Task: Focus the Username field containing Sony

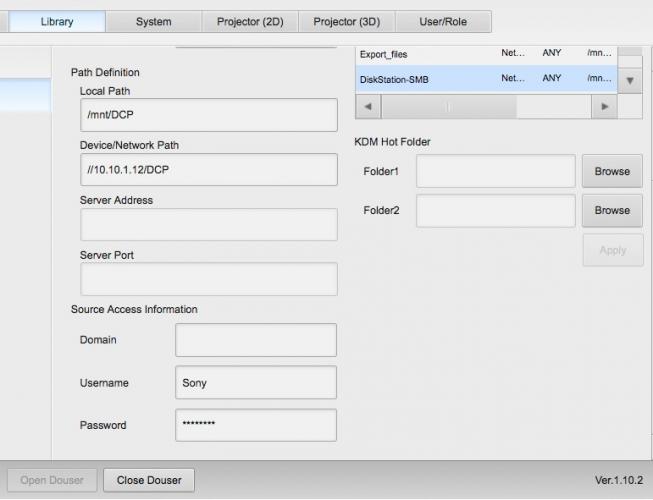Action: click(x=256, y=382)
